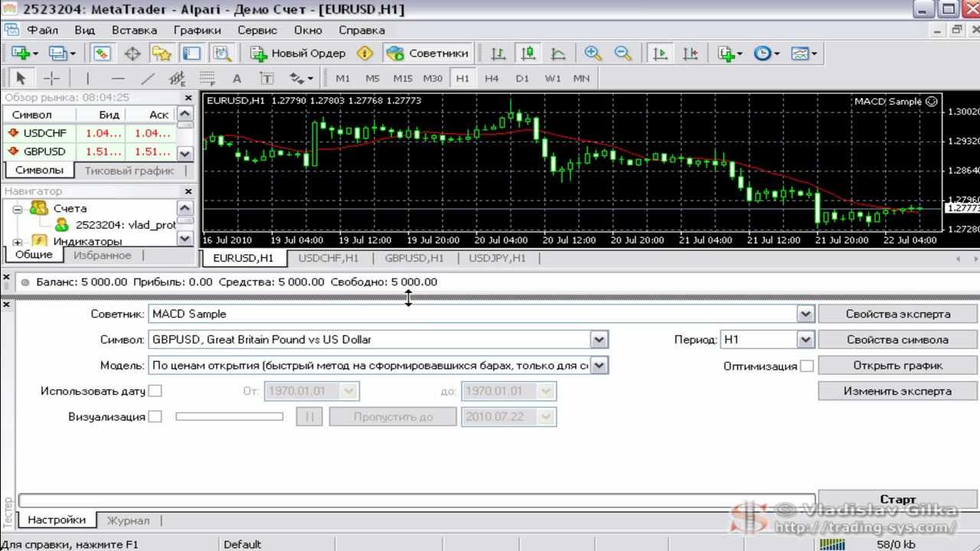Viewport: 980px width, 551px height.
Task: Zoom out on the chart
Action: tap(622, 54)
